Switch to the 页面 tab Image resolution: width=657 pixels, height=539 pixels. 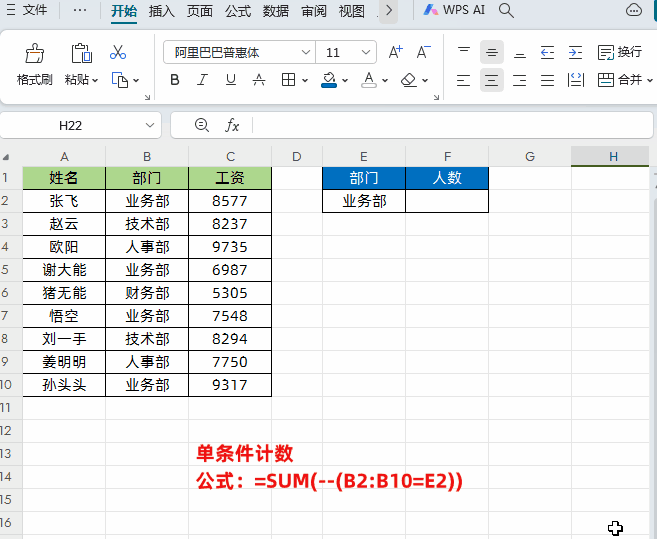click(199, 11)
